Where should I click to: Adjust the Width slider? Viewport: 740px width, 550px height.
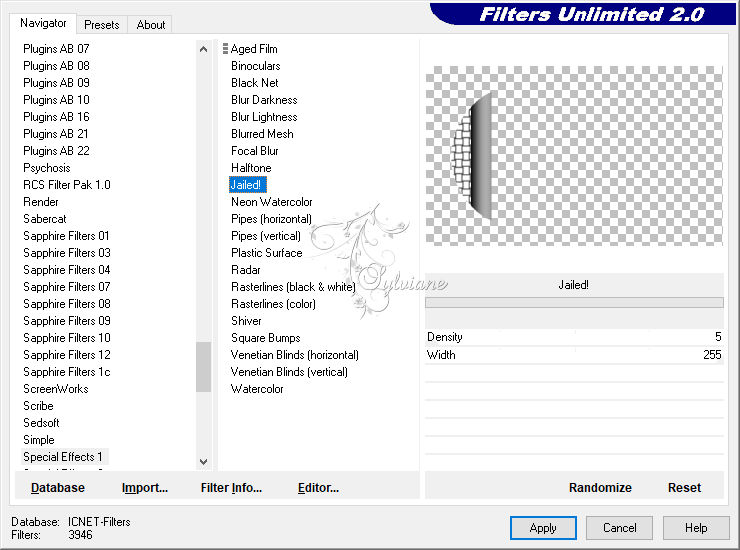tap(574, 355)
